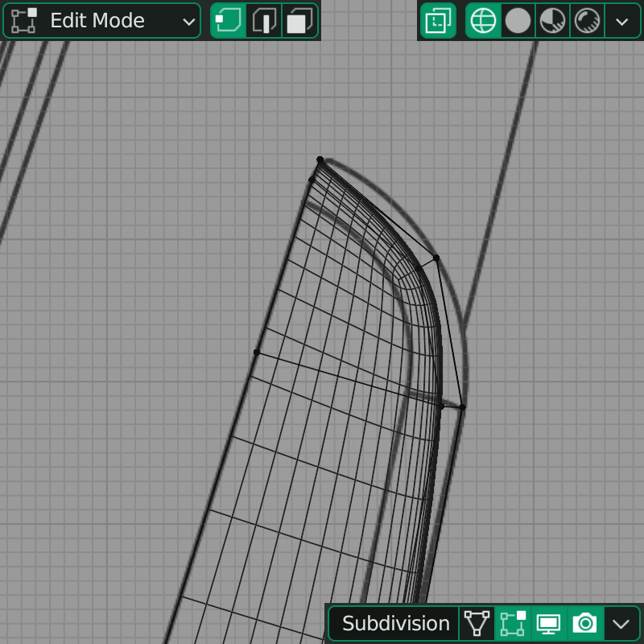The image size is (644, 644).
Task: Toggle modifier display in Edit Mode
Action: 513,623
